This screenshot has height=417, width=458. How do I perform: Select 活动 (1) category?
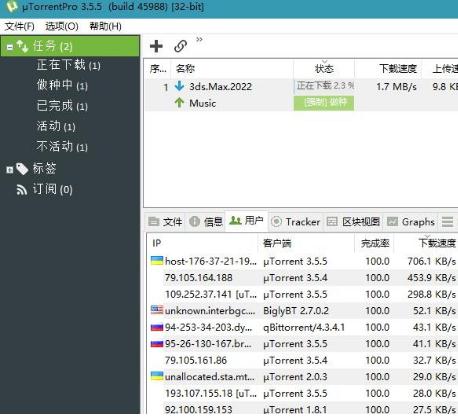56,126
